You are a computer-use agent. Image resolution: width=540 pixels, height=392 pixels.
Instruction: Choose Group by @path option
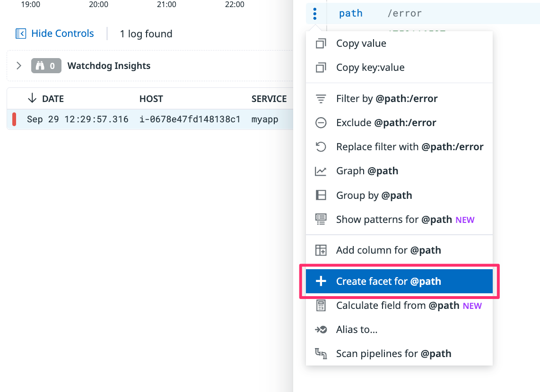point(374,196)
